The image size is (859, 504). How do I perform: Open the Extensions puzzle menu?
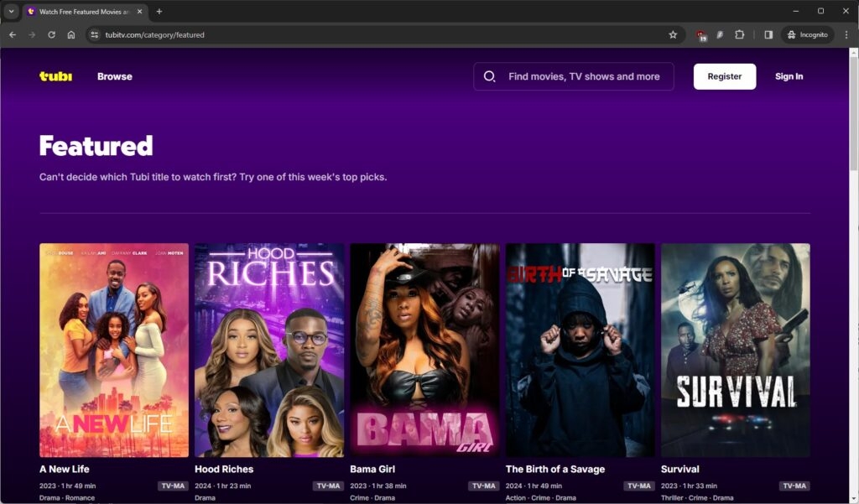tap(740, 34)
